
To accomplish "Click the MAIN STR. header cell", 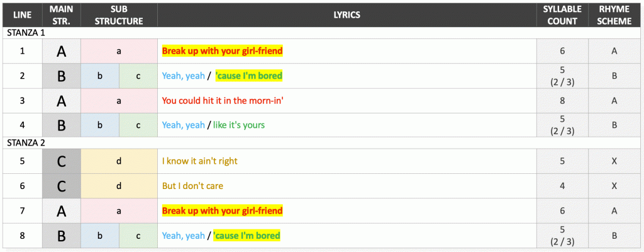I will tap(62, 15).
